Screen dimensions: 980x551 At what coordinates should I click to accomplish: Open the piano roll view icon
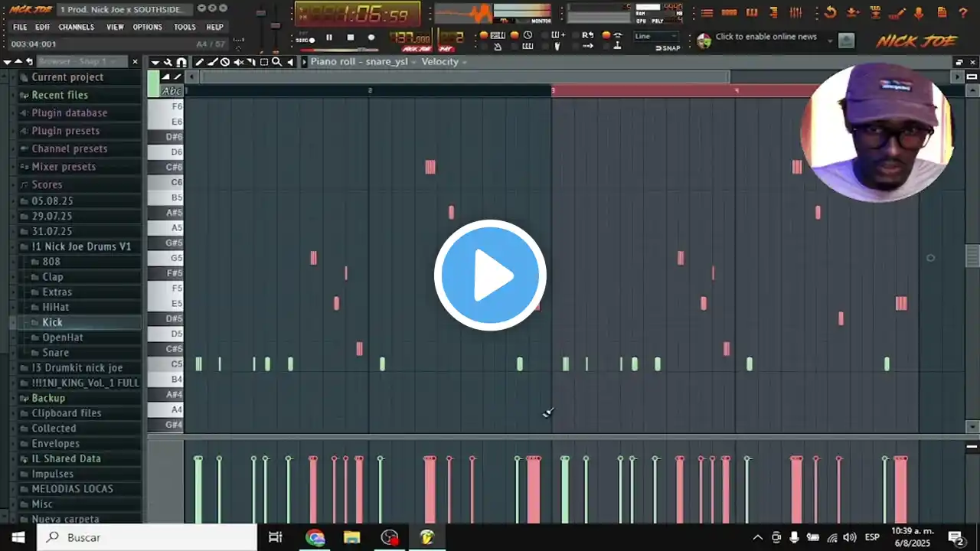coord(752,13)
